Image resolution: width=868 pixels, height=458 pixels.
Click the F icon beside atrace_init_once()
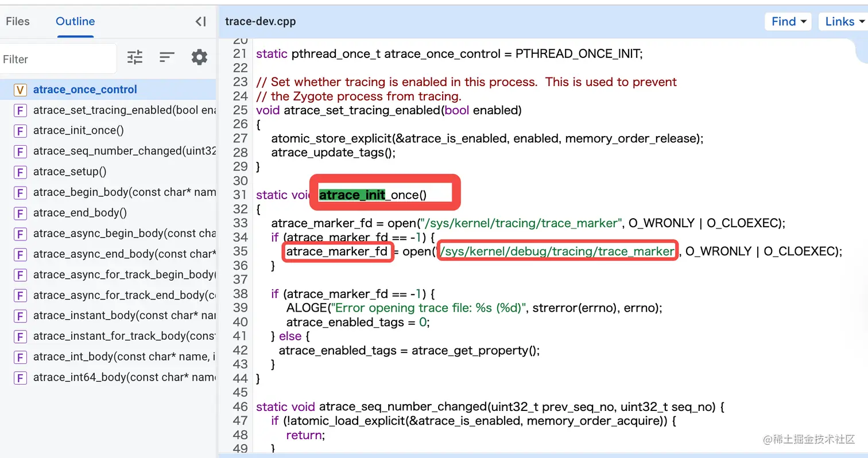20,131
